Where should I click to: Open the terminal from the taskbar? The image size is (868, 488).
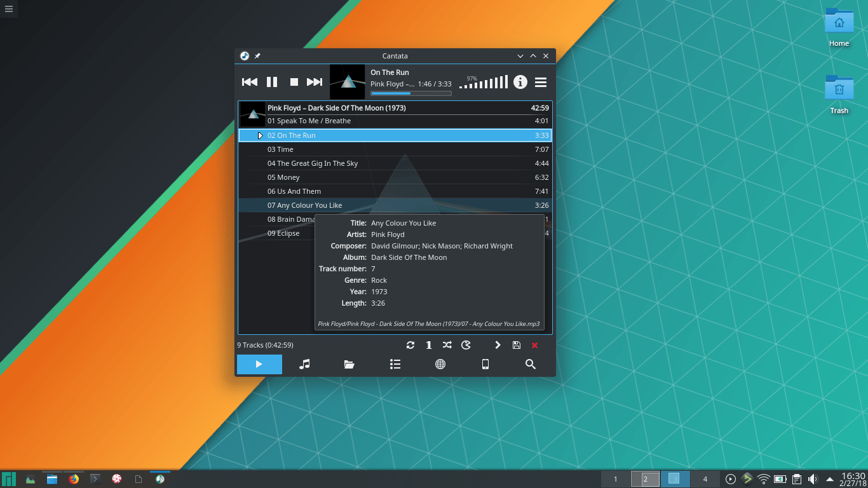coord(95,479)
